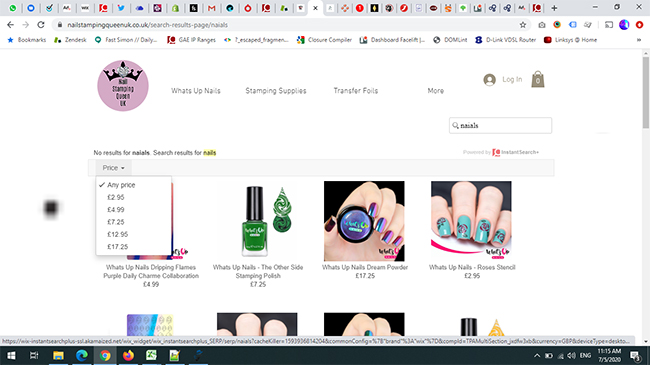650x365 pixels.
Task: Open Task View on the taskbar
Action: pos(34,355)
